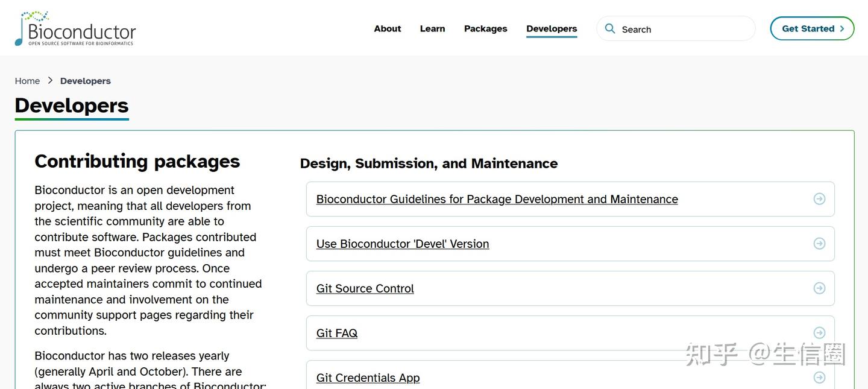Follow the Git Source Control link
This screenshot has height=389, width=868.
pos(365,288)
